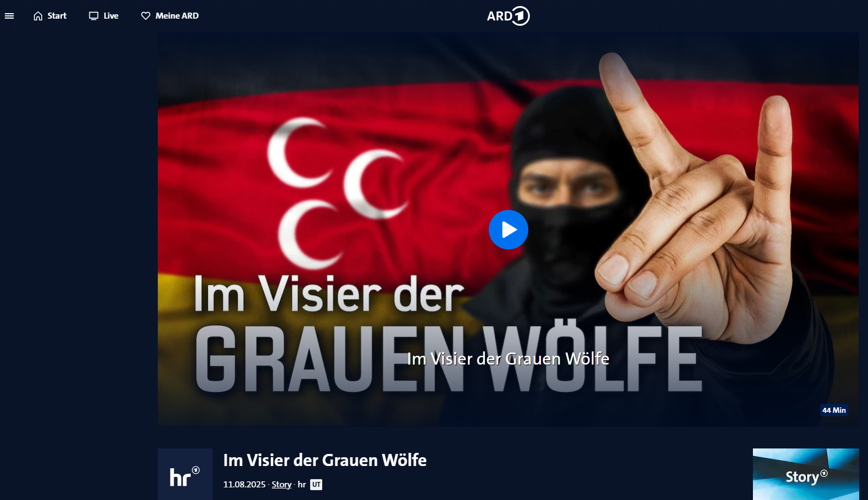Click the UT subtitle badge
The height and width of the screenshot is (500, 868).
[316, 485]
